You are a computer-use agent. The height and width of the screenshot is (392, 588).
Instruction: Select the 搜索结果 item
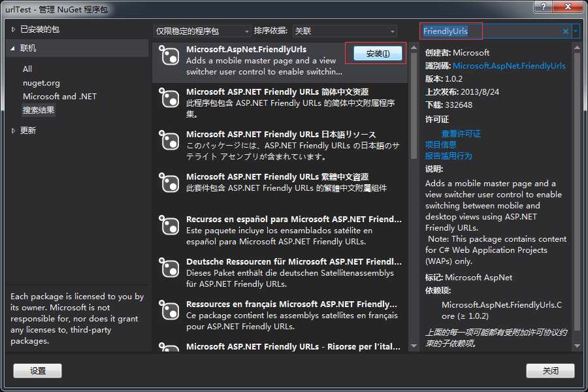[39, 110]
